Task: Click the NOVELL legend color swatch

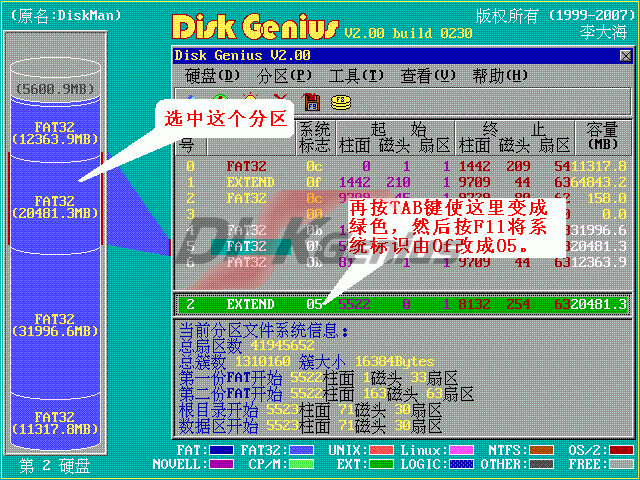Action: tap(221, 464)
